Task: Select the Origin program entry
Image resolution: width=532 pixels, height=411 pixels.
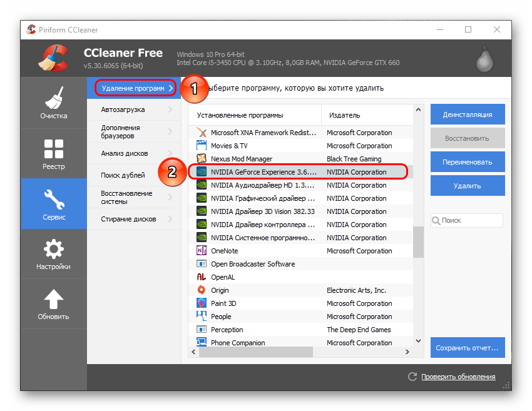Action: click(220, 290)
